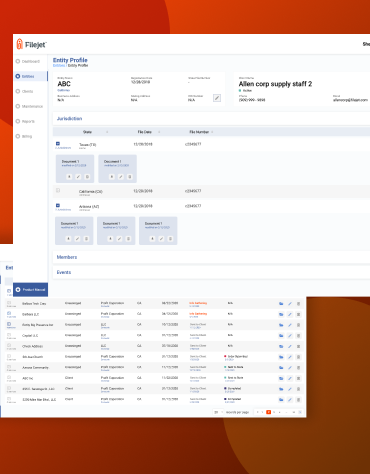Open records per page dropdown
Image resolution: width=370 pixels, height=474 pixels.
[x=218, y=412]
